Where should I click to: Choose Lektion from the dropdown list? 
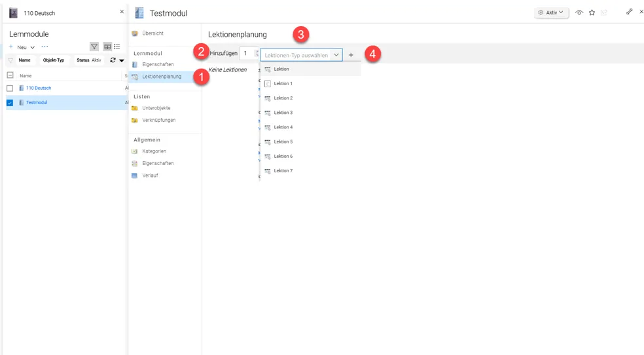pos(311,69)
